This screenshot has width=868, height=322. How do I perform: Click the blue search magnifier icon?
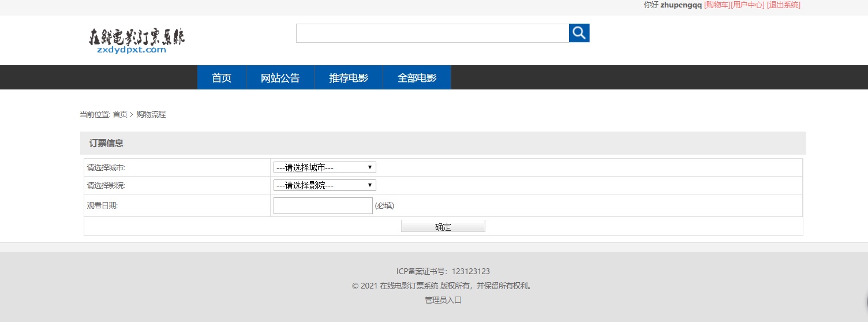pyautogui.click(x=579, y=33)
